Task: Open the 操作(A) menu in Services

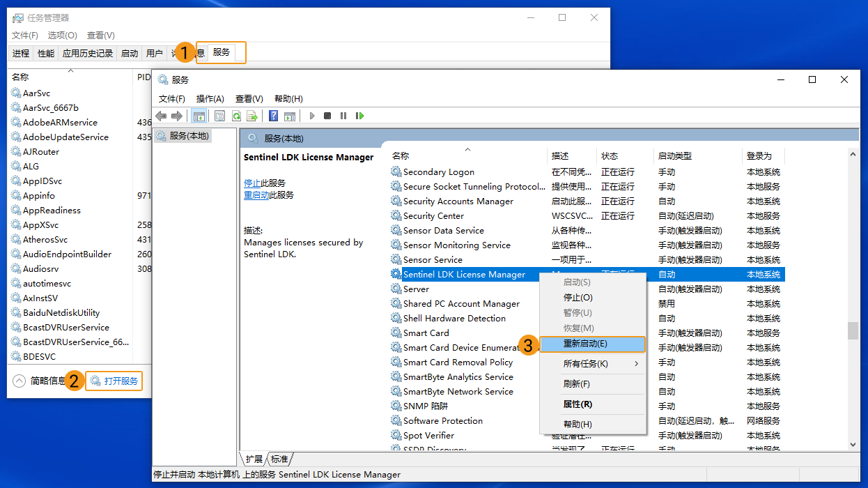Action: pyautogui.click(x=210, y=99)
